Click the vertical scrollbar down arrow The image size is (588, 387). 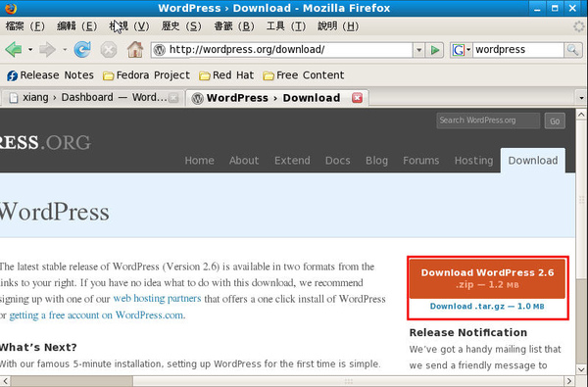[x=581, y=369]
